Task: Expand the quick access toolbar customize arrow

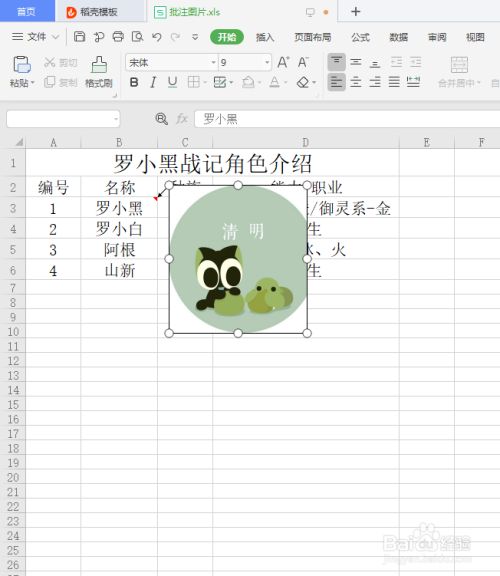Action: (x=195, y=37)
